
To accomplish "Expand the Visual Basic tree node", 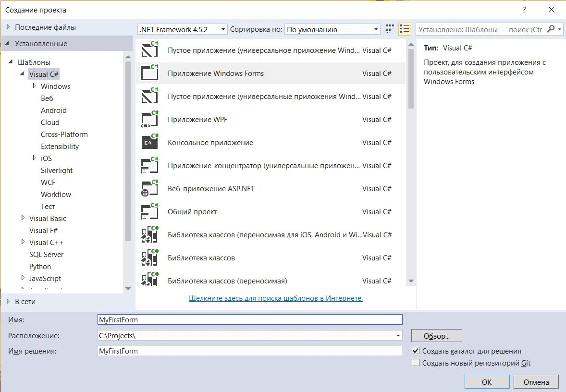I will point(23,218).
